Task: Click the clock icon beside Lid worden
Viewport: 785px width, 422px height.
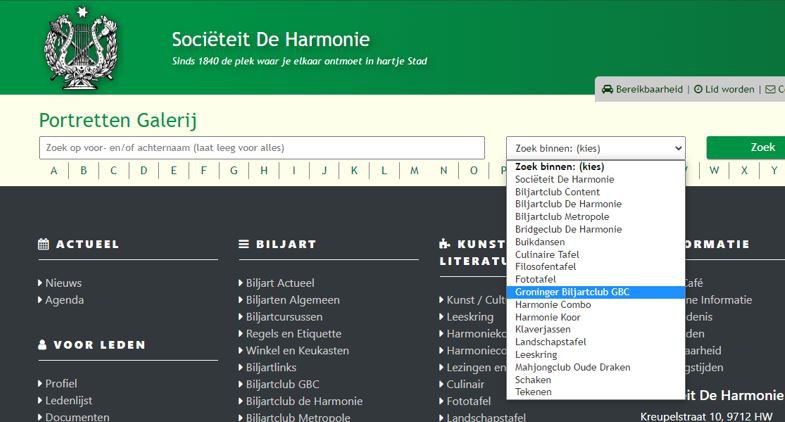Action: coord(698,89)
